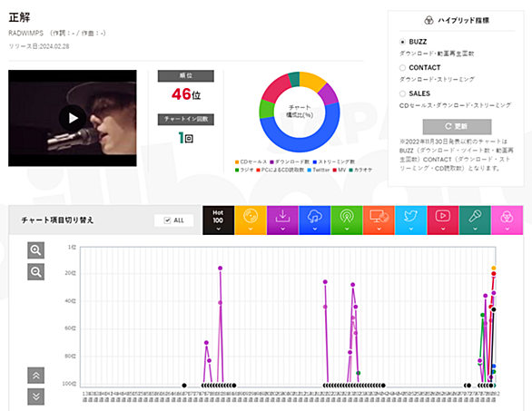Viewport: 532px width, 411px height.
Task: Select the SALES radio option
Action: [402, 93]
